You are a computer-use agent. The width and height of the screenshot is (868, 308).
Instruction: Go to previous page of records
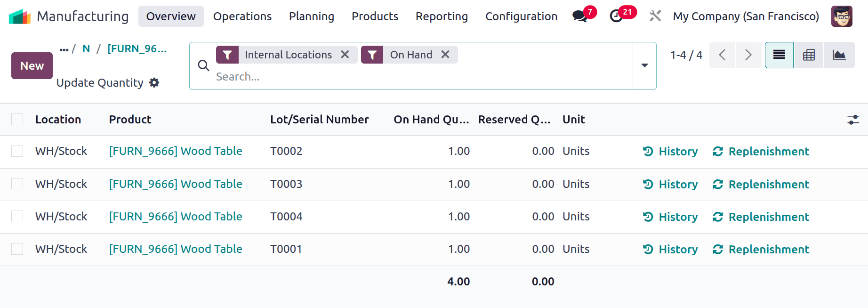[x=722, y=55]
